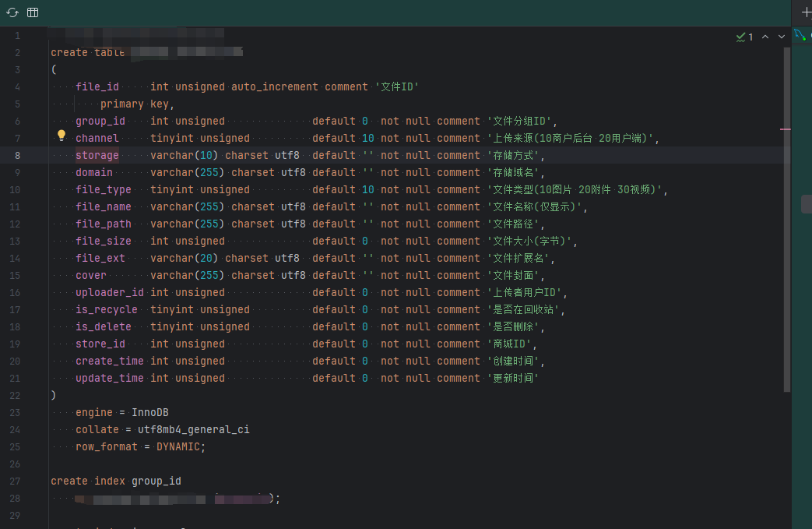
Task: Click the pink stripe mark on the scrollbar
Action: tap(785, 129)
